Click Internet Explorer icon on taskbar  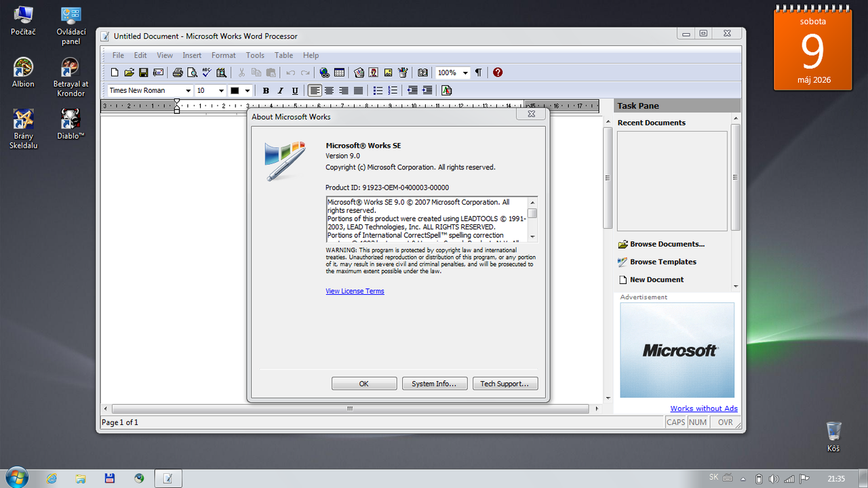tap(52, 478)
